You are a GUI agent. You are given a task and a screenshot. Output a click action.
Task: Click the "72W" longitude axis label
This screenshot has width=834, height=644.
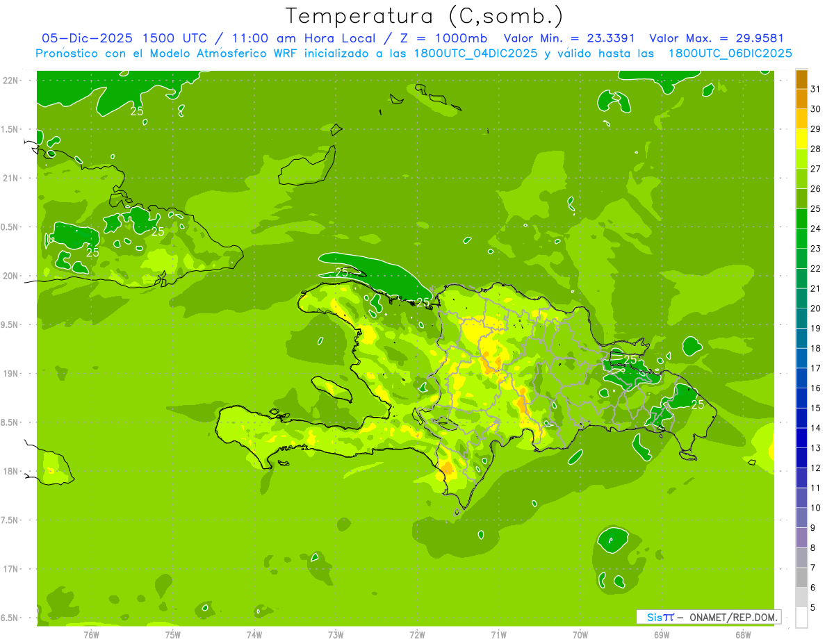click(417, 634)
